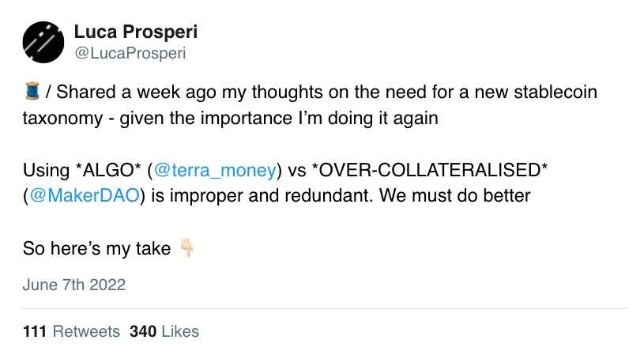Click the "So here's my take" line
This screenshot has width=644, height=355.
click(97, 249)
